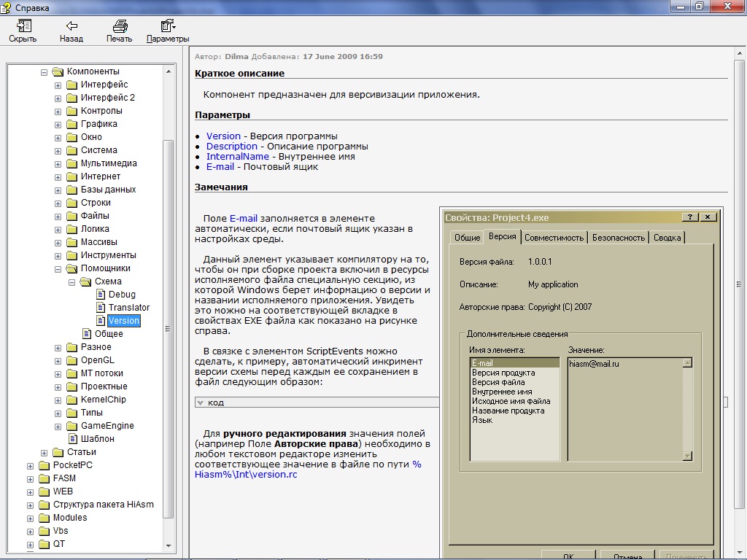Click the Печать (Print) toolbar icon
The height and width of the screenshot is (560, 747).
pos(119,26)
